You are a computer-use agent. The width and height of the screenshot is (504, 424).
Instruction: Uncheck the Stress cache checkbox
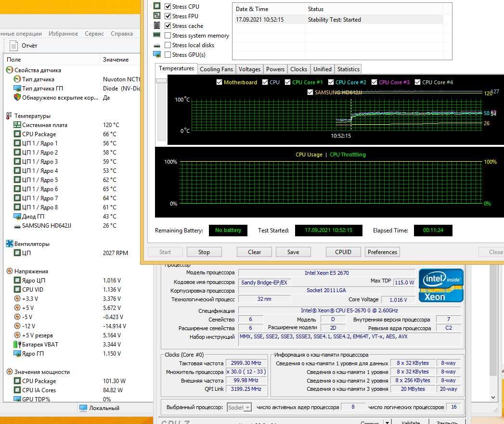168,26
